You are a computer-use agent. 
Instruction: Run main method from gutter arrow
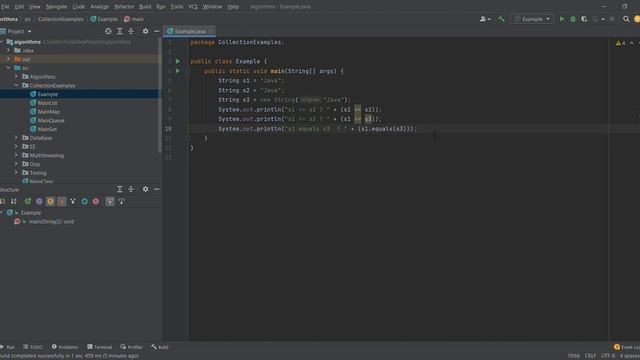178,71
